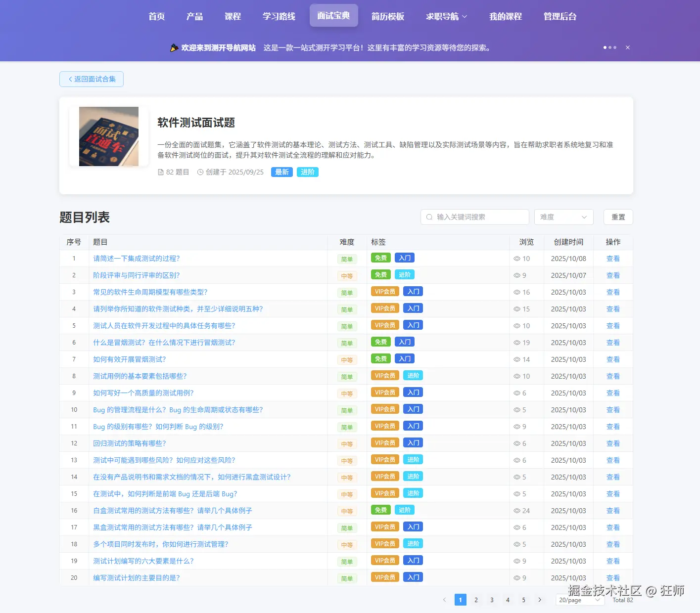
Task: Go to next page with right arrow
Action: [540, 600]
